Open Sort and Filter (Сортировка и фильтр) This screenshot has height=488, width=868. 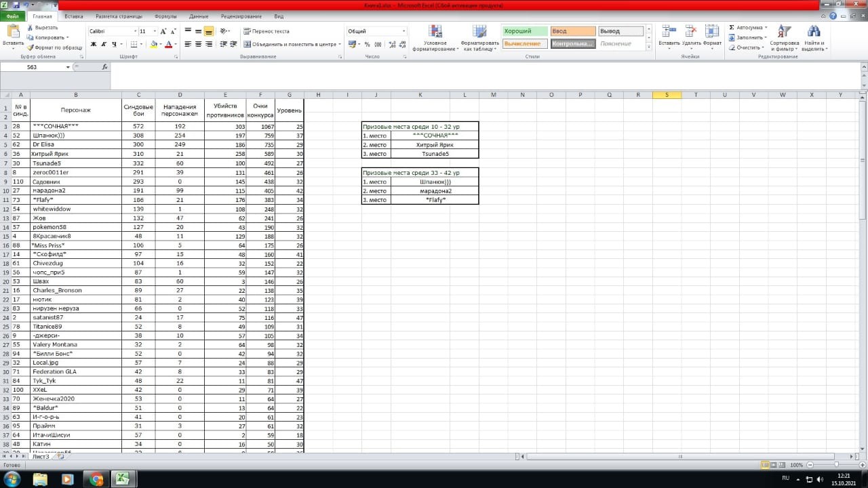coord(784,37)
